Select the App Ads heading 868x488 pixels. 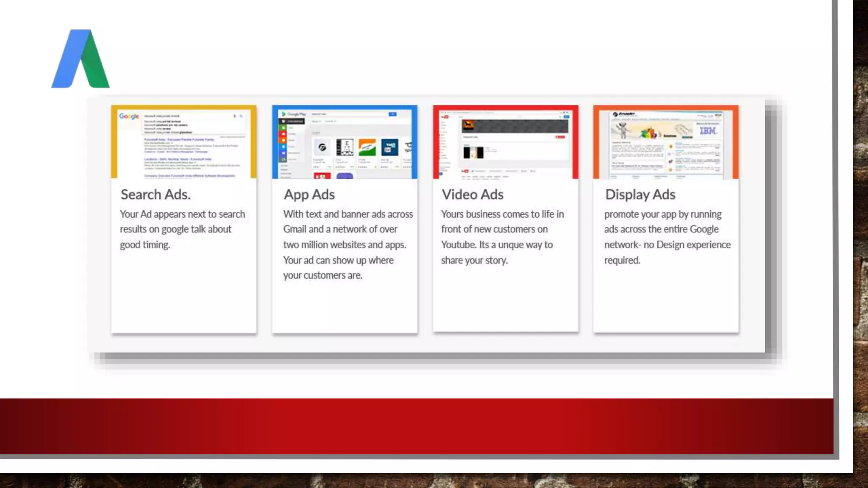[309, 194]
